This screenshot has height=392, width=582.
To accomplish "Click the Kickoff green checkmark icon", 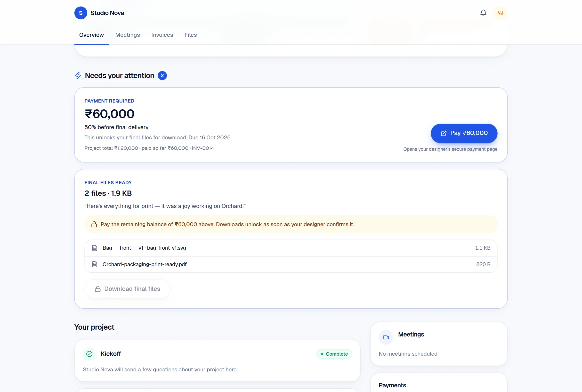I will 89,354.
